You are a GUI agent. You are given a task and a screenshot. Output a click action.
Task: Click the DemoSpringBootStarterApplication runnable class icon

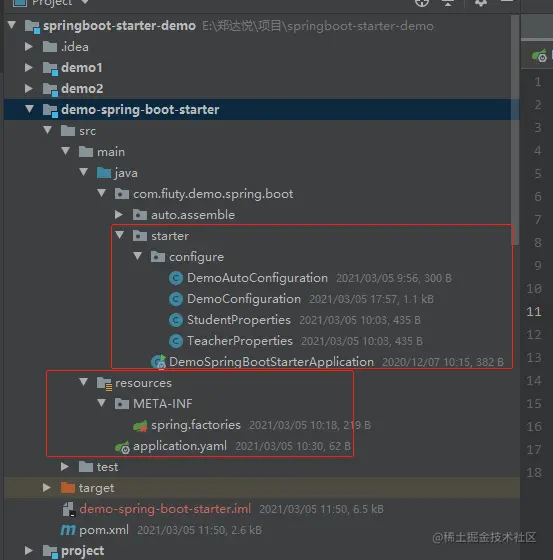pos(158,362)
